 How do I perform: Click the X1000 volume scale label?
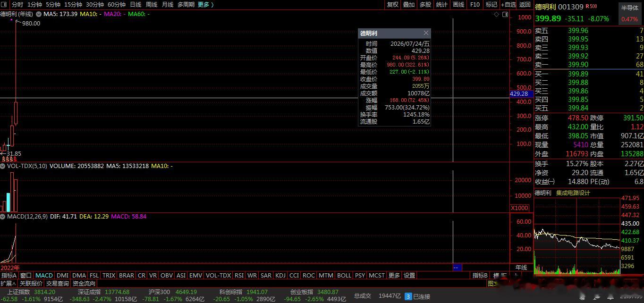[519, 208]
